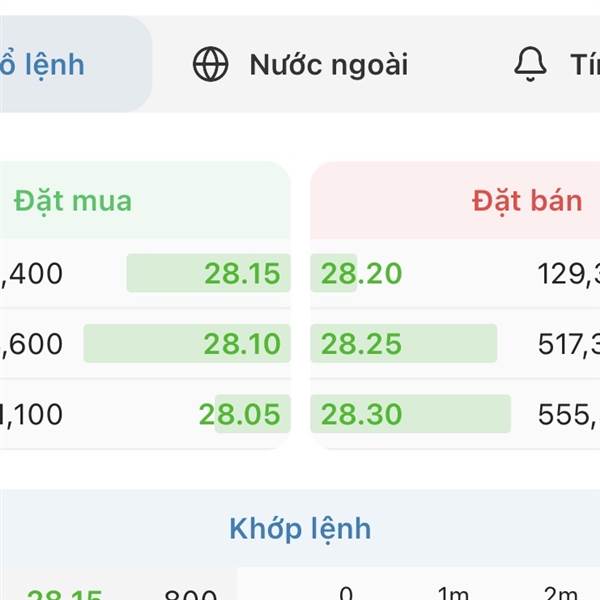Click the globe icon beside Nước ngoài
The width and height of the screenshot is (600, 600).
click(210, 65)
